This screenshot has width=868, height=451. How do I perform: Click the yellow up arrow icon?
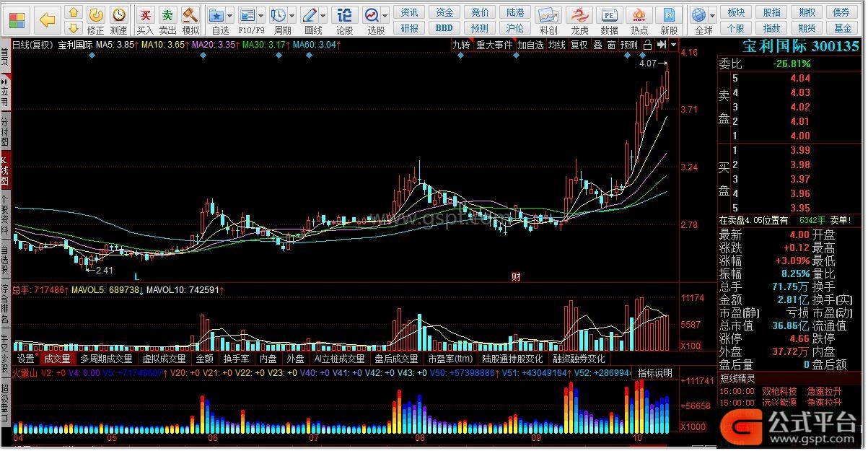pyautogui.click(x=73, y=12)
